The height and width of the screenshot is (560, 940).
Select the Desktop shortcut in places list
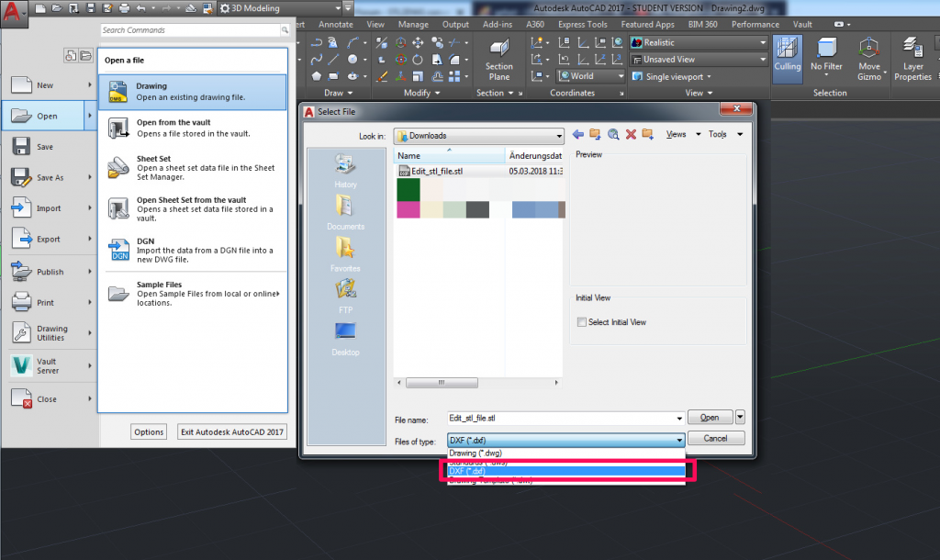click(x=345, y=339)
